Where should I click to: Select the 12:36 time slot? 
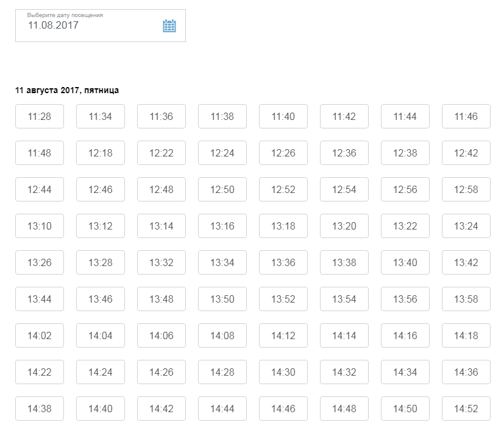coord(344,153)
